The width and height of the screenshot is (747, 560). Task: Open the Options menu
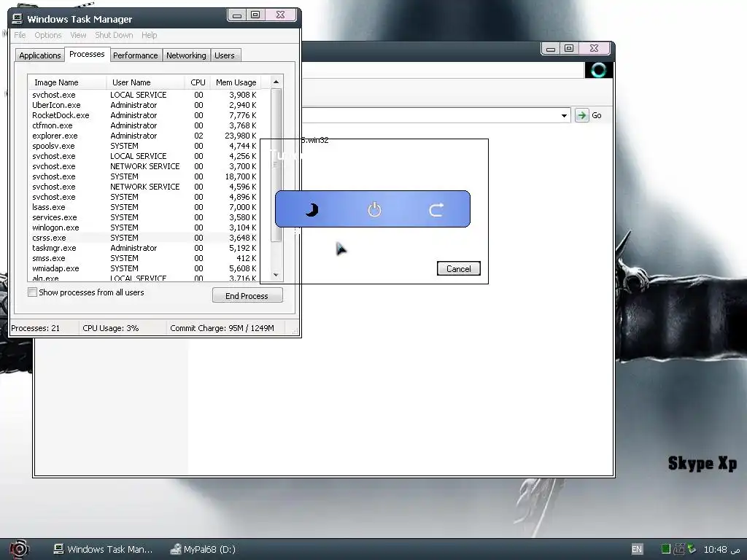(x=48, y=35)
